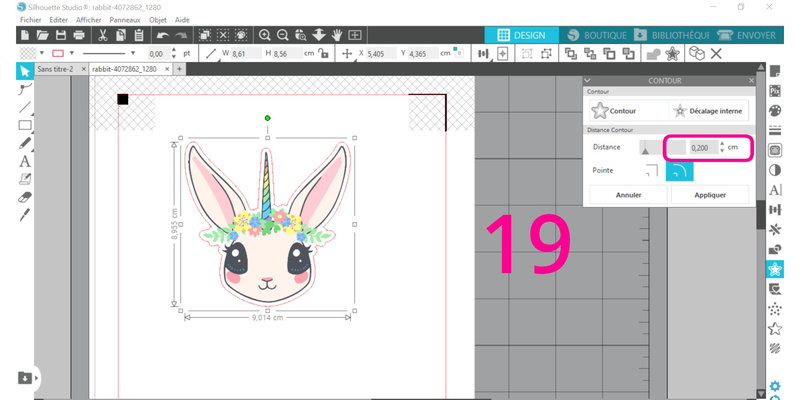
Task: Open the fill pattern dropdown arrow
Action: (x=40, y=52)
